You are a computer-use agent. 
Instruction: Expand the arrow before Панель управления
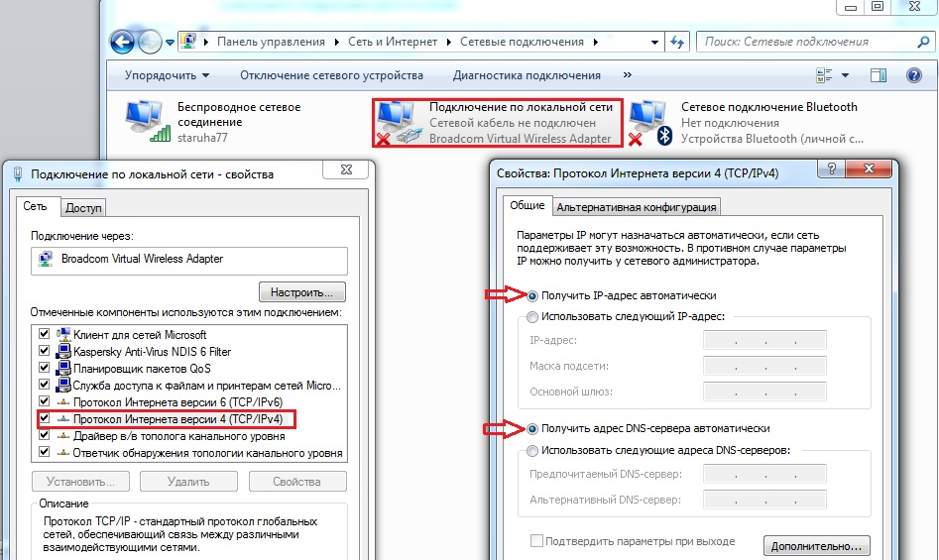[206, 42]
